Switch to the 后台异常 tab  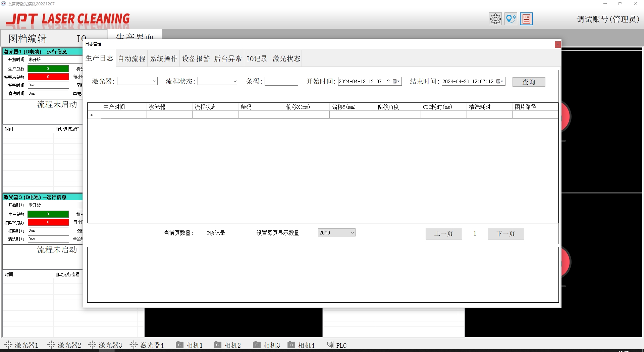point(228,58)
